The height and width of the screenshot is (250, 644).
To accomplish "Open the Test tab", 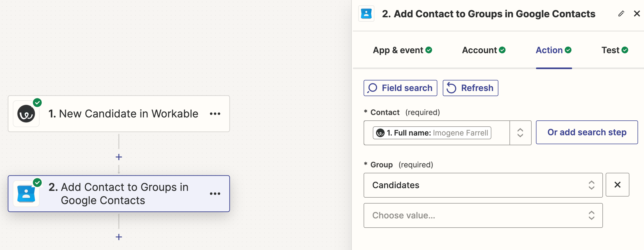I will tap(615, 50).
